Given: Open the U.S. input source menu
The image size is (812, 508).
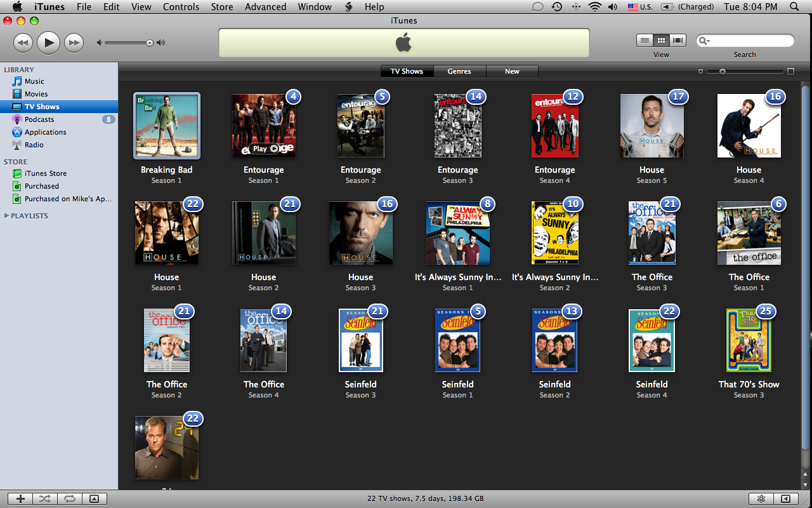Looking at the screenshot, I should (640, 7).
